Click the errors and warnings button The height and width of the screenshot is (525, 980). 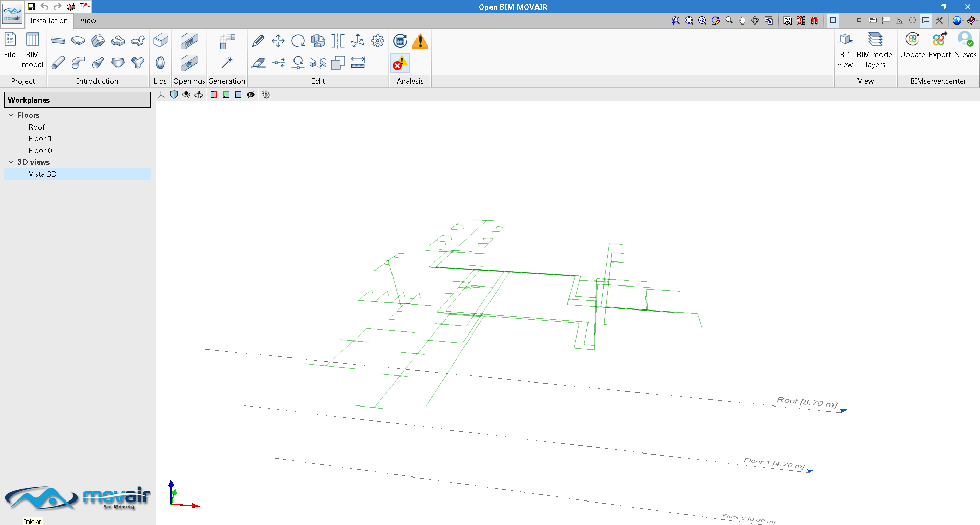tap(401, 63)
